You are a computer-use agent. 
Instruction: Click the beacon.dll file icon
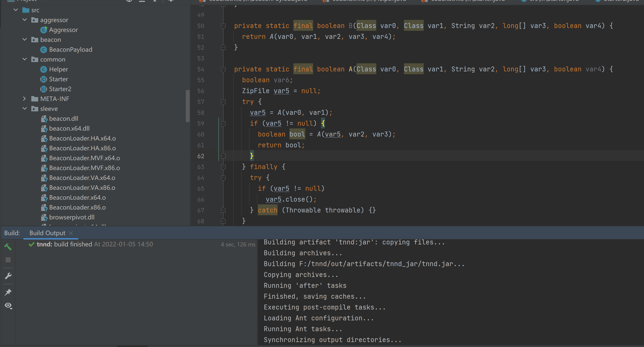pos(44,119)
